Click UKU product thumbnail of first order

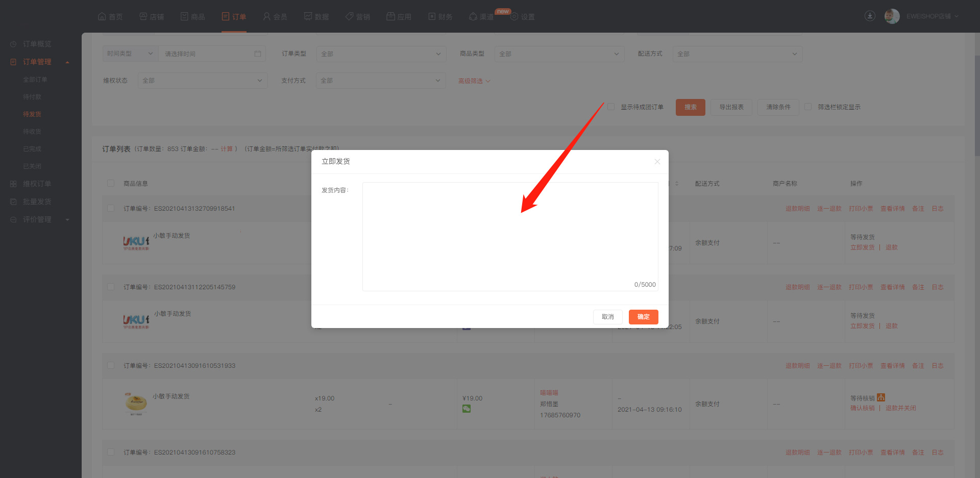click(x=136, y=242)
